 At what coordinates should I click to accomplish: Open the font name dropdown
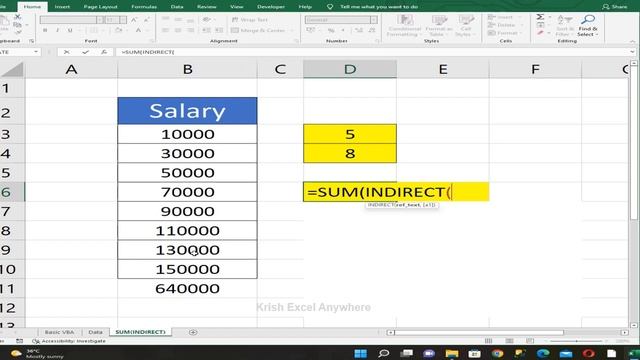coord(100,20)
